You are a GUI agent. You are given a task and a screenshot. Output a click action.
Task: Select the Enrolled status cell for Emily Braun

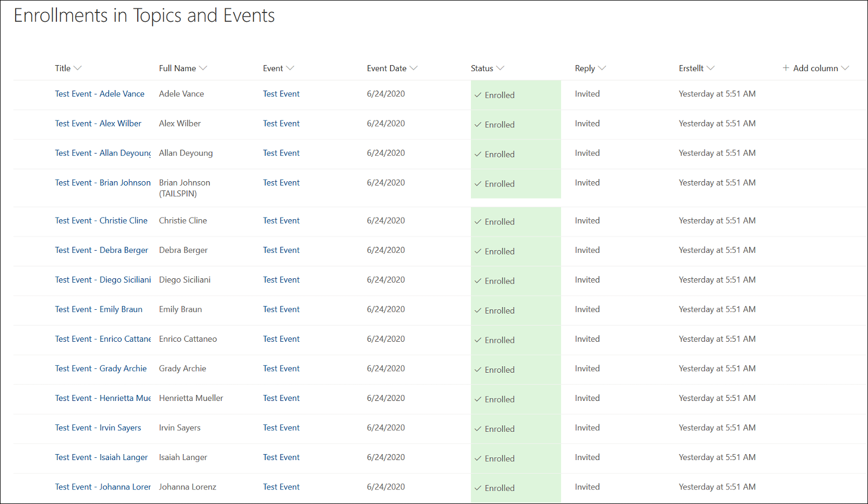(x=515, y=310)
